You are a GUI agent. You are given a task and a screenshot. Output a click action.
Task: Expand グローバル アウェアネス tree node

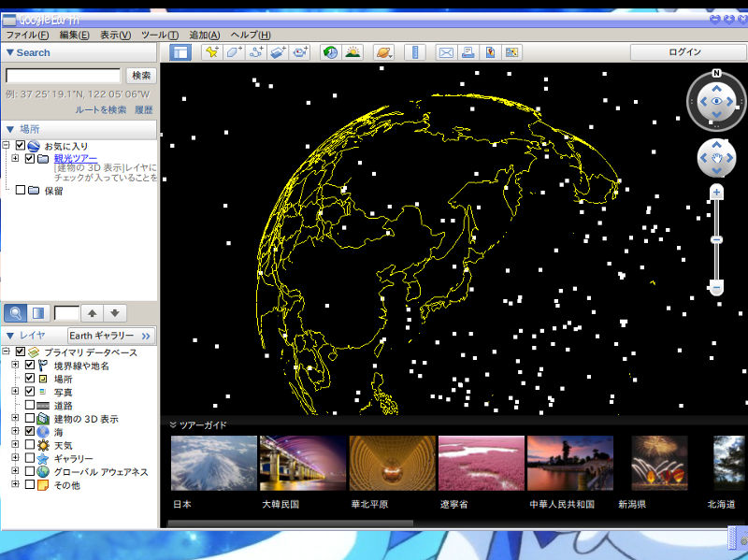tap(15, 472)
